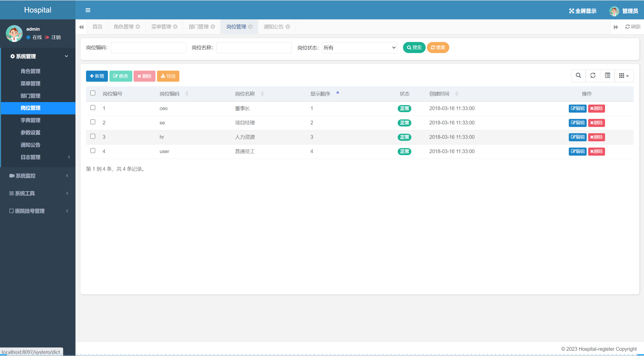Click the blue 新增 button
The width and height of the screenshot is (644, 356).
[x=97, y=76]
